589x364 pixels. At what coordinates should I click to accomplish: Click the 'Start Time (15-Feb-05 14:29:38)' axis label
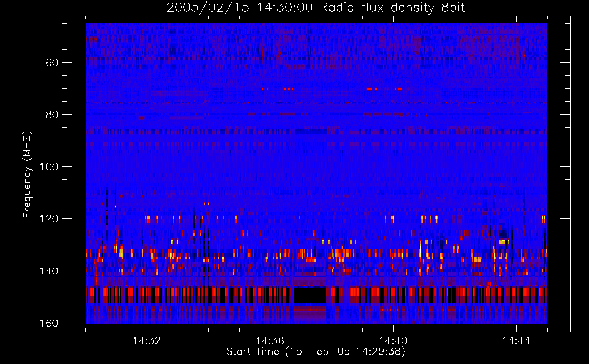point(316,352)
